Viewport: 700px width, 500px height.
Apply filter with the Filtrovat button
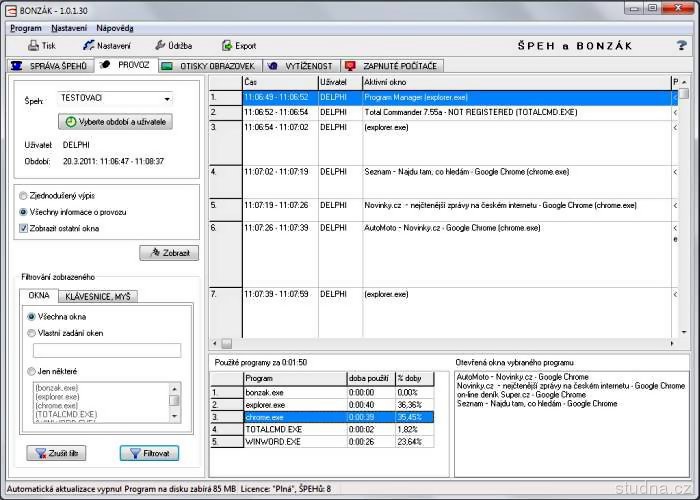pyautogui.click(x=149, y=453)
